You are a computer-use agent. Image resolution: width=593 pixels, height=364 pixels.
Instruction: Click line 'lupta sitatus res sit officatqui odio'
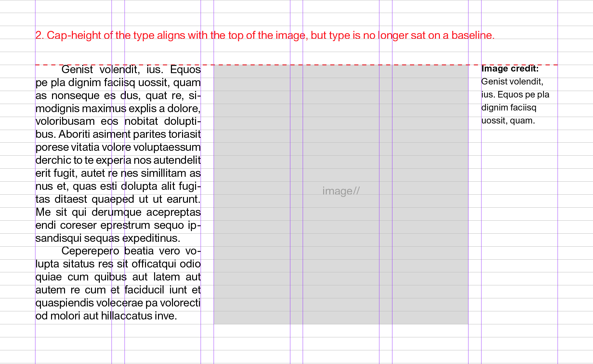click(118, 264)
